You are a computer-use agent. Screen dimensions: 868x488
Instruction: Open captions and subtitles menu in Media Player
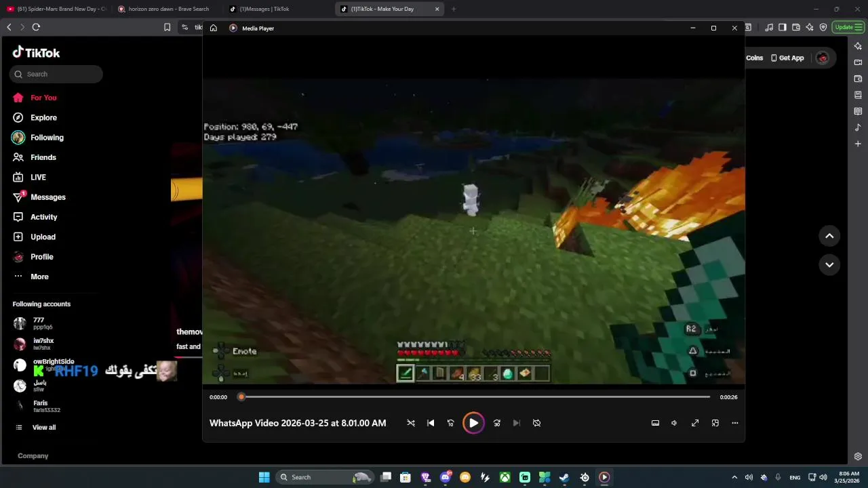tap(655, 423)
